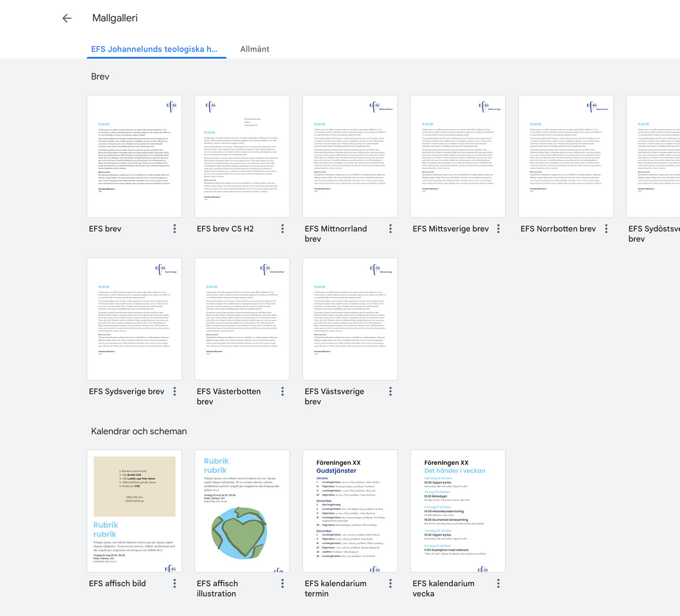680x616 pixels.
Task: Click the EFS affisch bild template preview
Action: [x=134, y=511]
